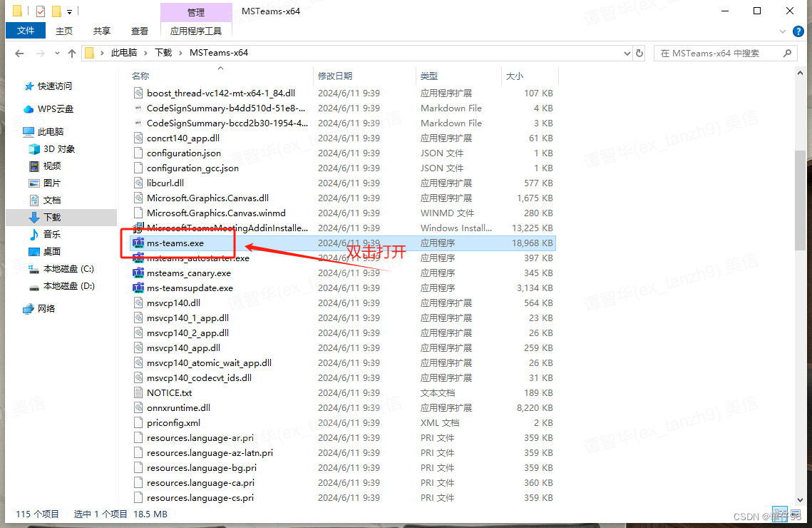The width and height of the screenshot is (812, 528).
Task: Click the libcurl.dll file icon
Action: 138,183
